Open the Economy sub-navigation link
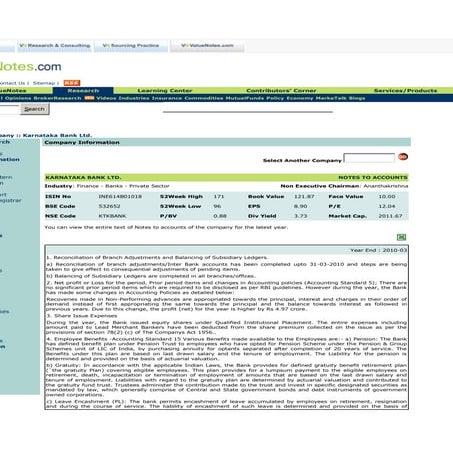This screenshot has width=453, height=453. [x=300, y=98]
